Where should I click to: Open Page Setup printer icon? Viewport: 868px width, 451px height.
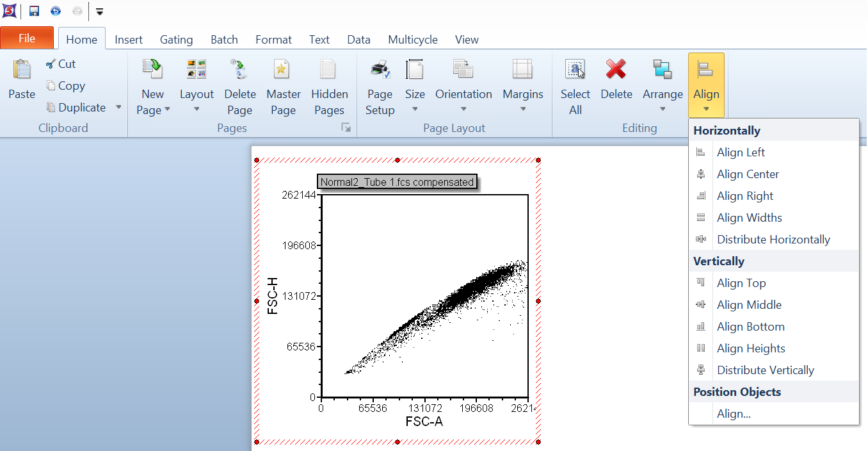pos(380,69)
